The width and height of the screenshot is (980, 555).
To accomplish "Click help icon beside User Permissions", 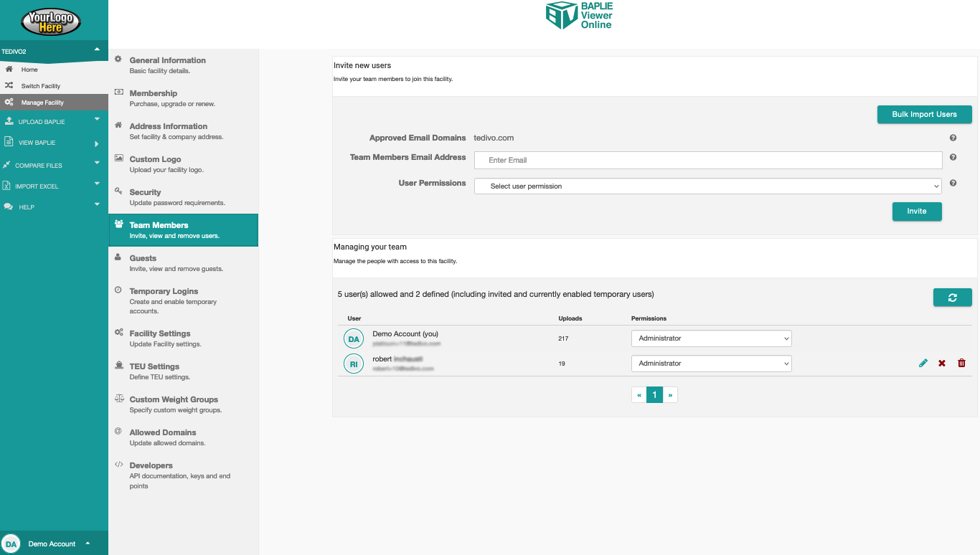I will [x=953, y=184].
